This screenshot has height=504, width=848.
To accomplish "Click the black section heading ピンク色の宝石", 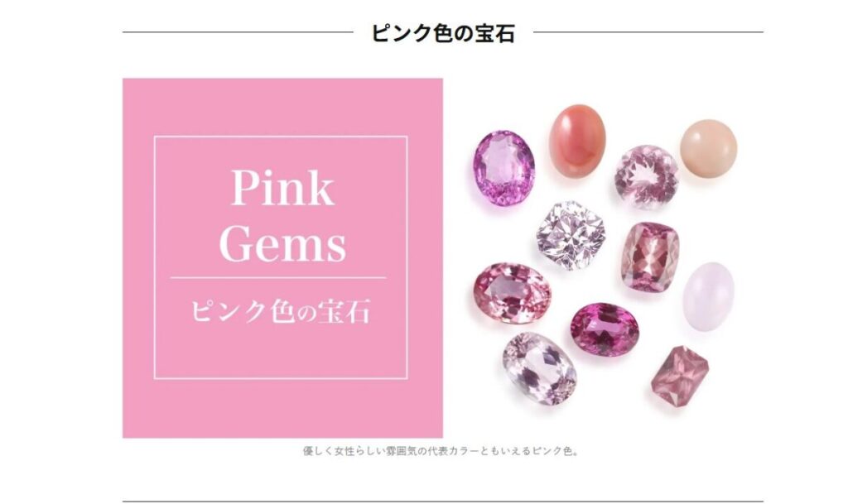I will tap(443, 33).
